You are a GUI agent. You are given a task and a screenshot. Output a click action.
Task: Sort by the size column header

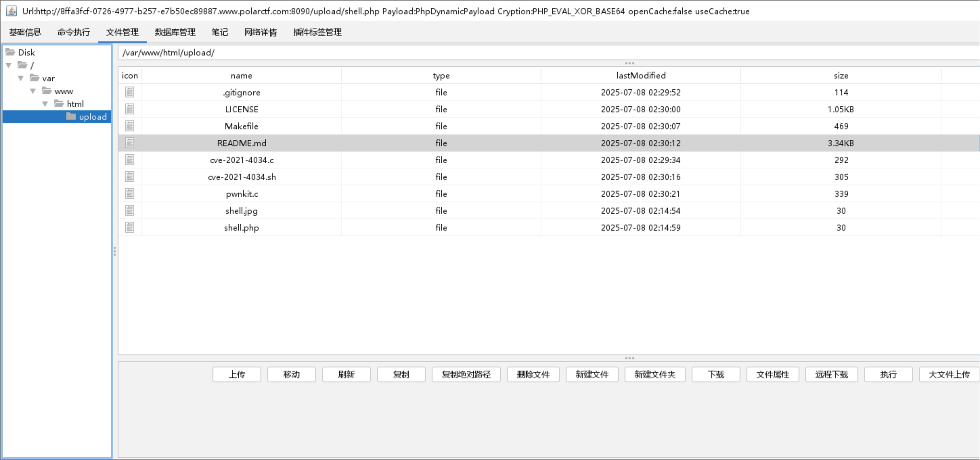[x=841, y=75]
